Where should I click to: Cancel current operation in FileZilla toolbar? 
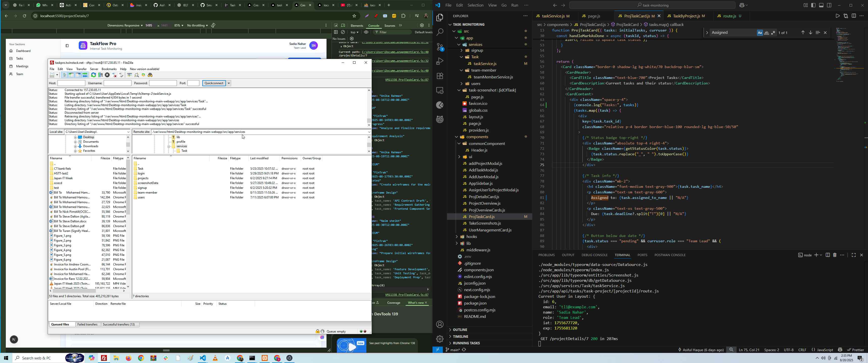pyautogui.click(x=107, y=75)
